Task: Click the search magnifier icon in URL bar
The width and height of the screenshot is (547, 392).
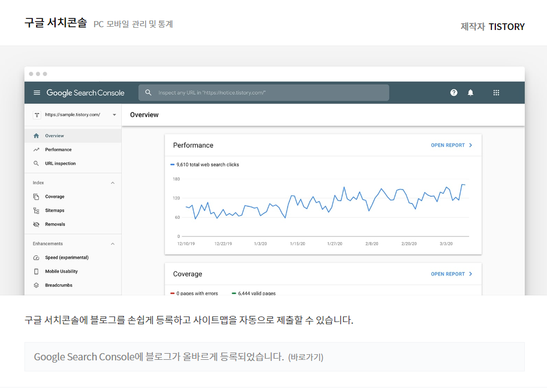Action: 148,92
